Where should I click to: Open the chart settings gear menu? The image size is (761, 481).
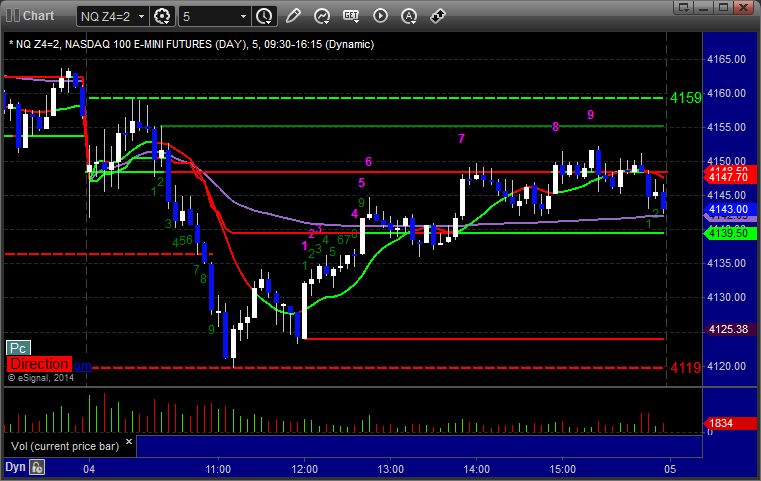162,17
